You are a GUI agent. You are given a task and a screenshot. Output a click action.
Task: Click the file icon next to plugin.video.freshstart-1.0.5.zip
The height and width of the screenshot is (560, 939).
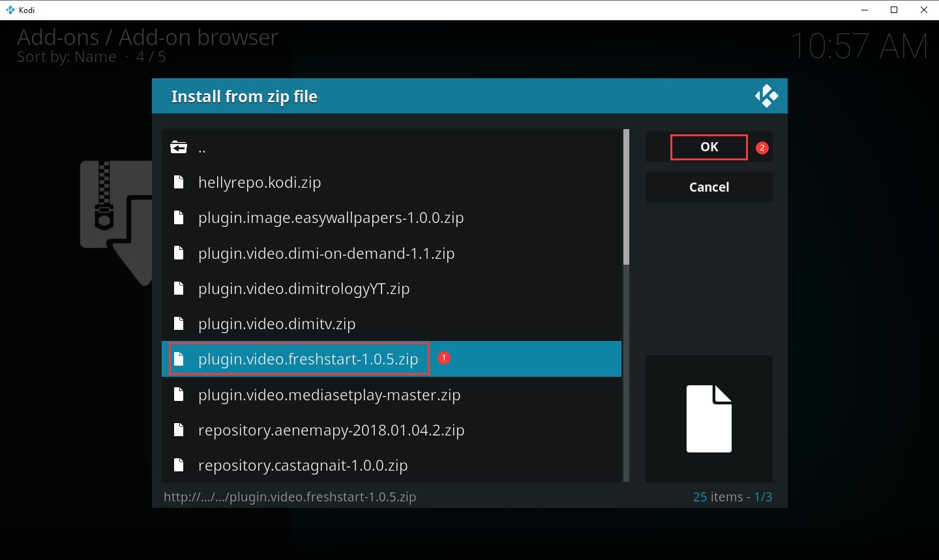[x=179, y=359]
